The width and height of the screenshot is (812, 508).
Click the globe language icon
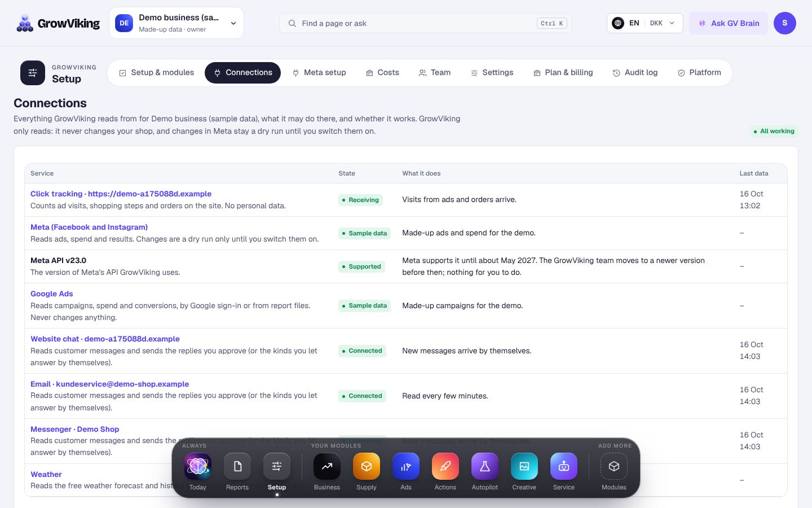[618, 23]
